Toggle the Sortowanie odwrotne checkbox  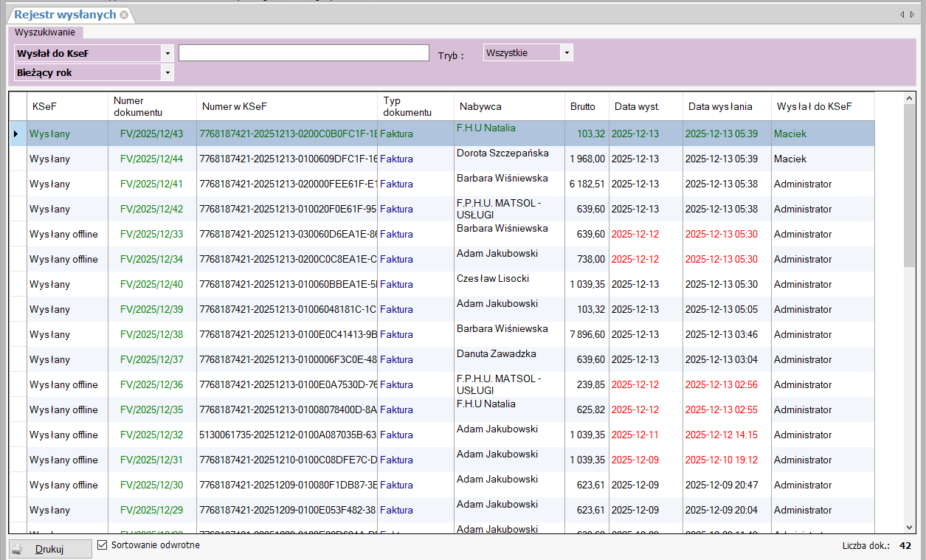click(x=103, y=545)
